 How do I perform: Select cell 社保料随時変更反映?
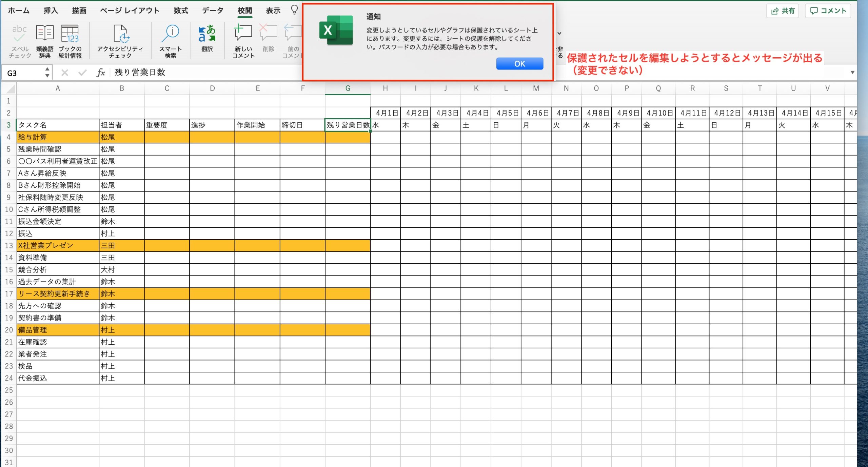(x=58, y=197)
